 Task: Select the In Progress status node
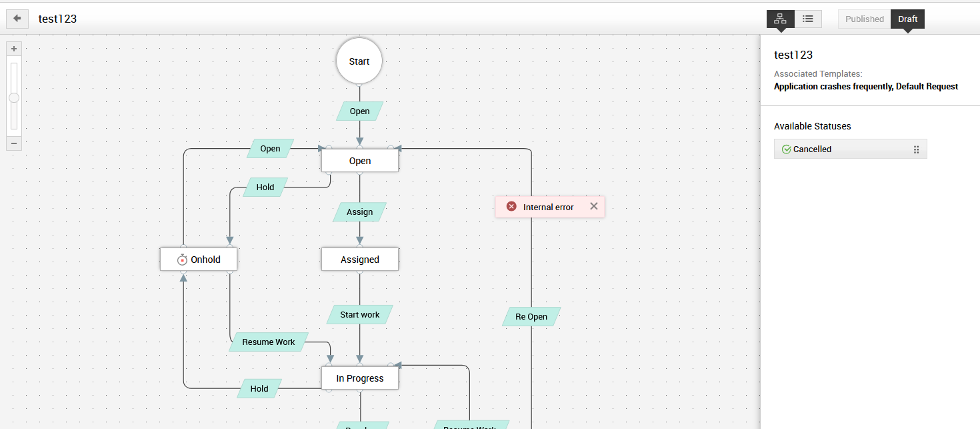coord(360,378)
